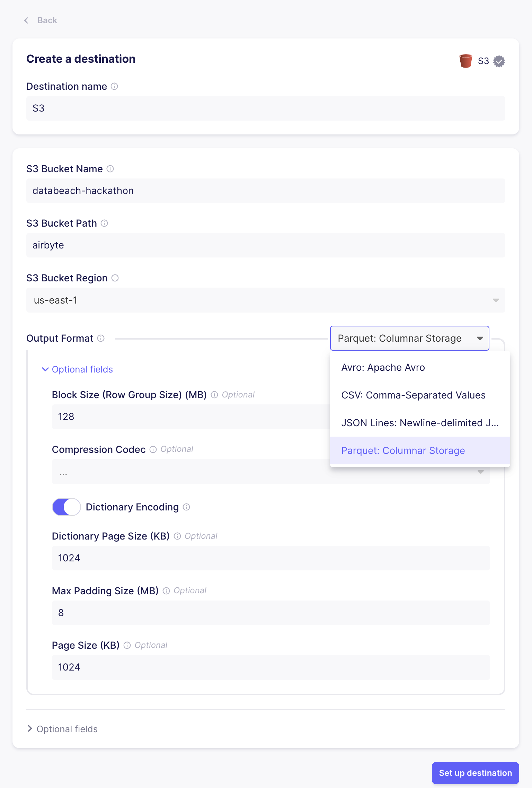
Task: Collapse the Output Format dropdown showing Parquet
Action: click(409, 338)
